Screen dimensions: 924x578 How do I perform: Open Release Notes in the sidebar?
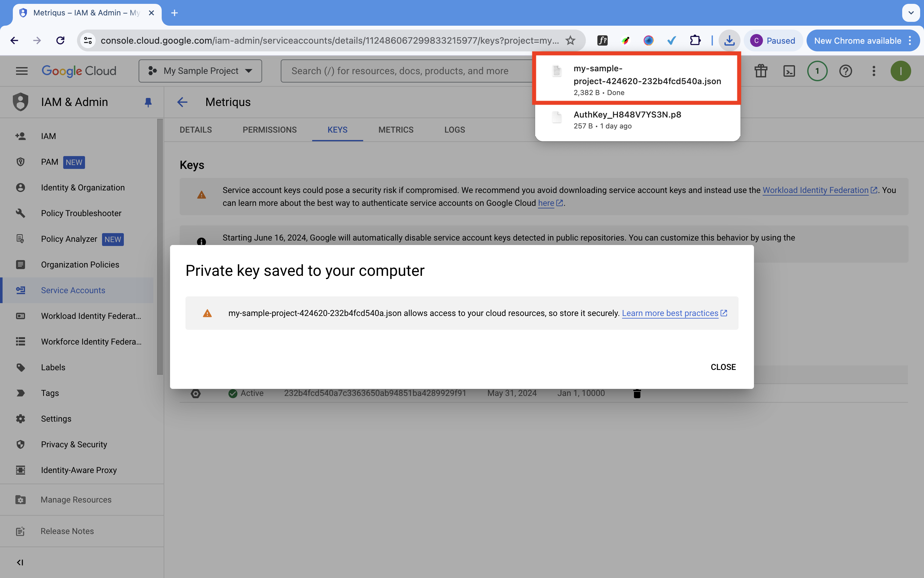click(82, 531)
